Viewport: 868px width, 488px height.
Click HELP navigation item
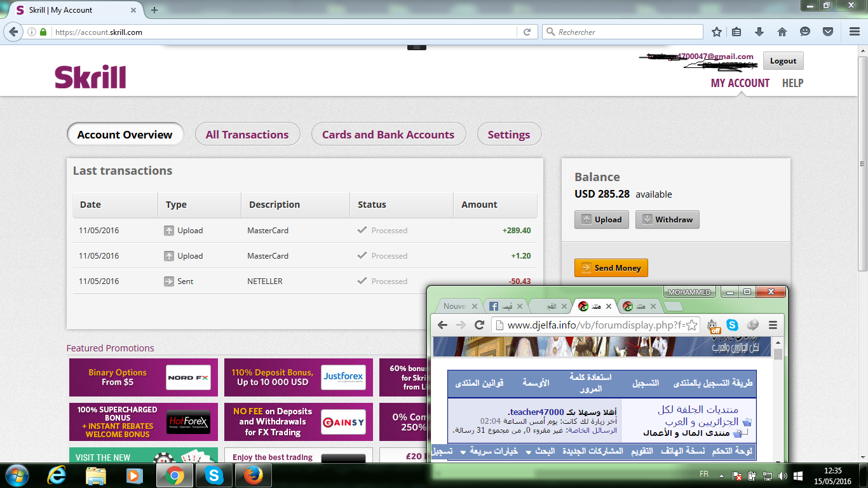(792, 83)
